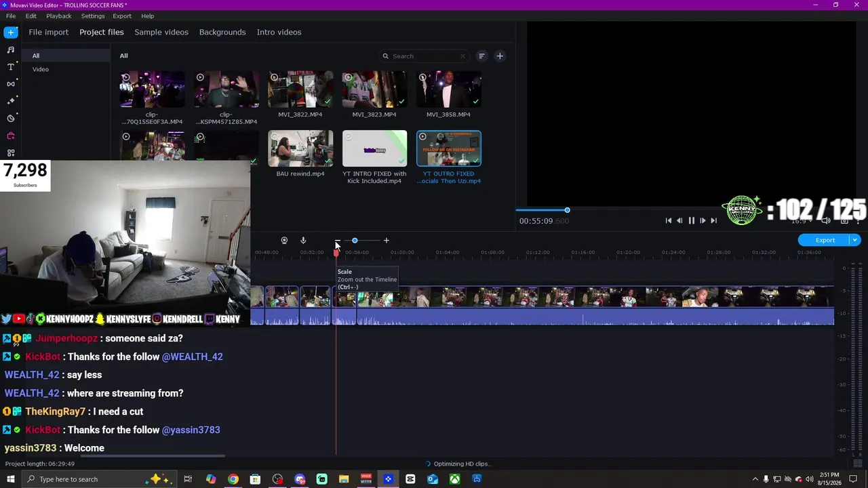868x488 pixels.
Task: Open the Titles text panel
Action: click(11, 66)
